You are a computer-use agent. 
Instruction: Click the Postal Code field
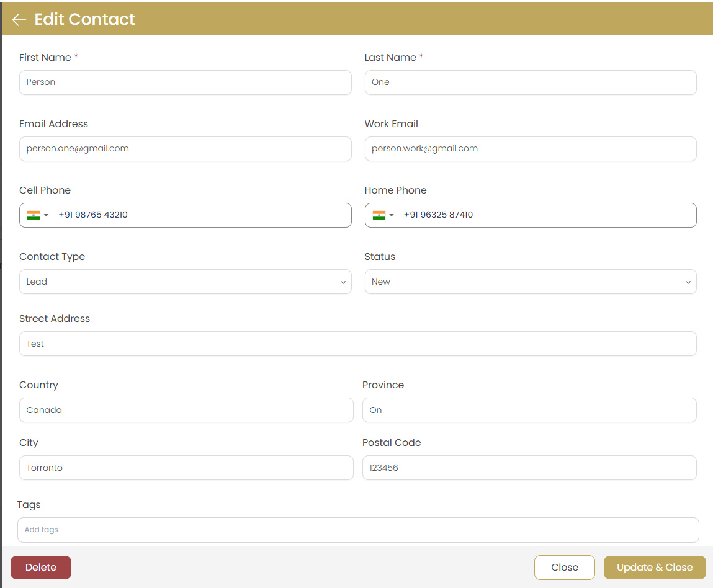530,467
